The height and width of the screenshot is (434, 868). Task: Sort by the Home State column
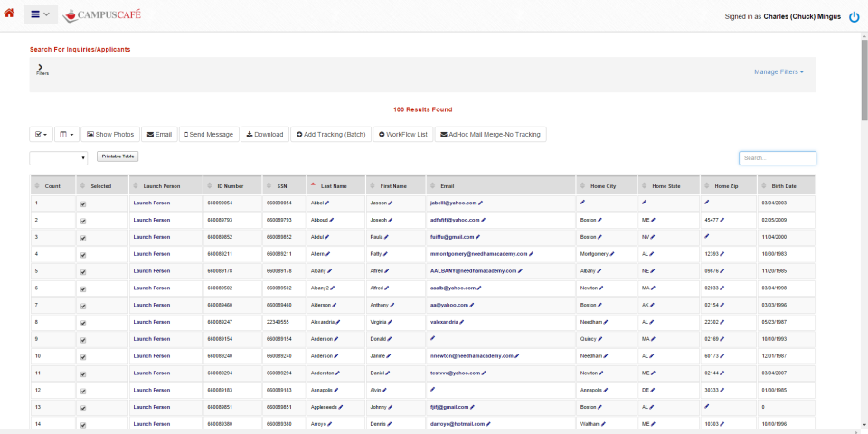click(x=669, y=186)
